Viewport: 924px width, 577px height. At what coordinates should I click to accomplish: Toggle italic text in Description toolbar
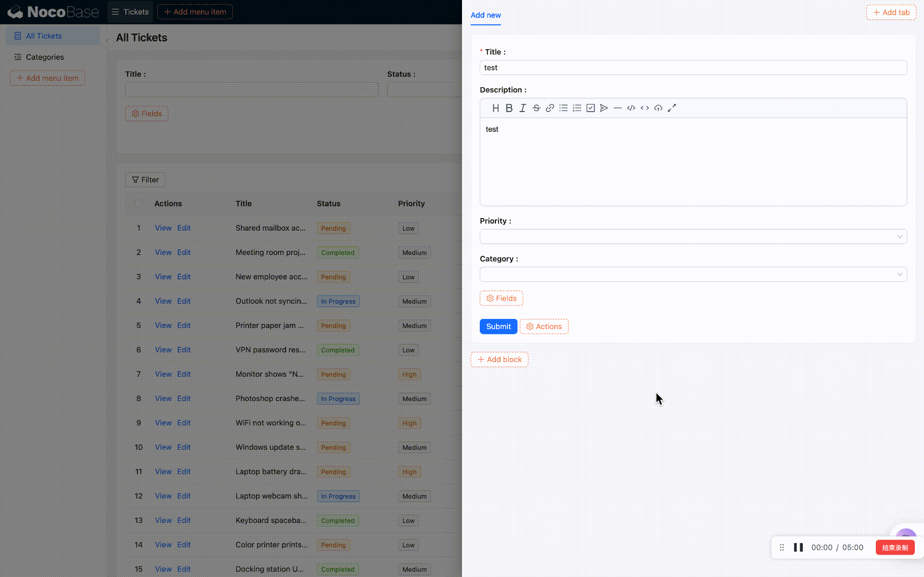coord(523,108)
